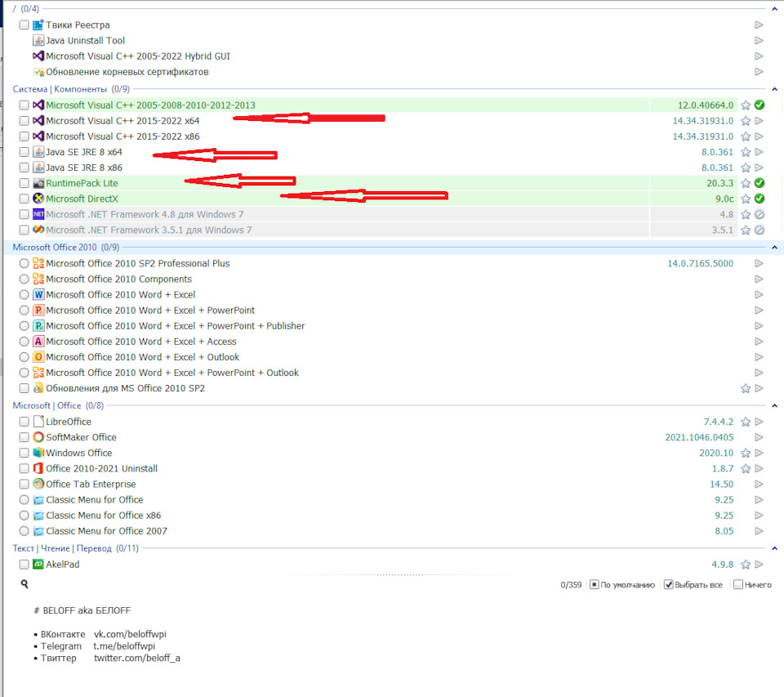
Task: Click the dotted splitter handle above search bar
Action: (399, 575)
